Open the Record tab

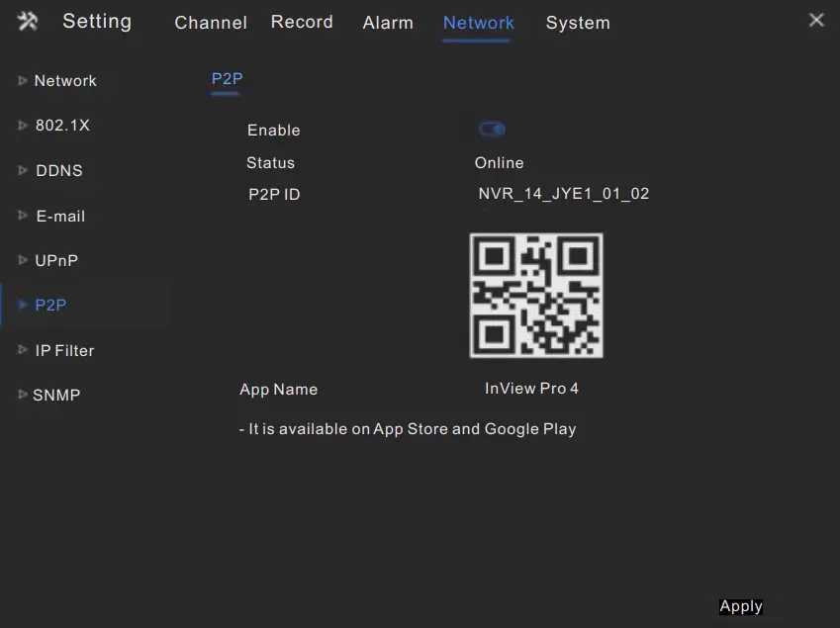(302, 22)
